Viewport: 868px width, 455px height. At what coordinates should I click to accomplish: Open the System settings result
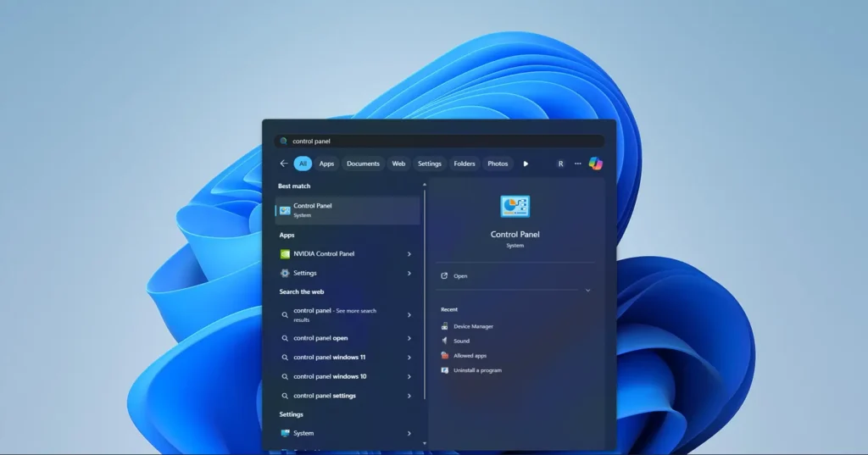click(348, 434)
